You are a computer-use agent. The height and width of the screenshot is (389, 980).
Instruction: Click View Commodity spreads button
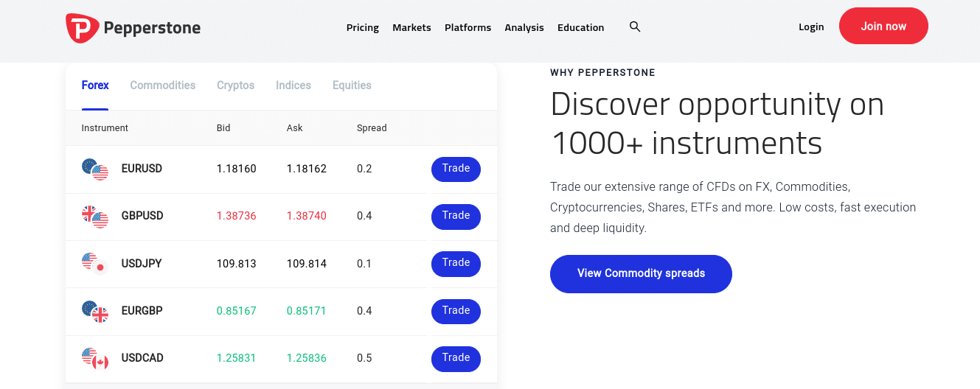tap(641, 273)
